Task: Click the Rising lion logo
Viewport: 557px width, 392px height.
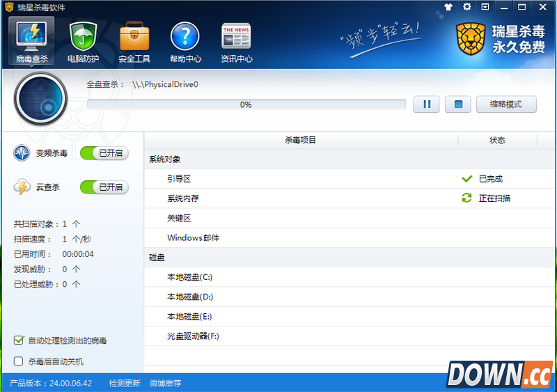Action: click(471, 39)
